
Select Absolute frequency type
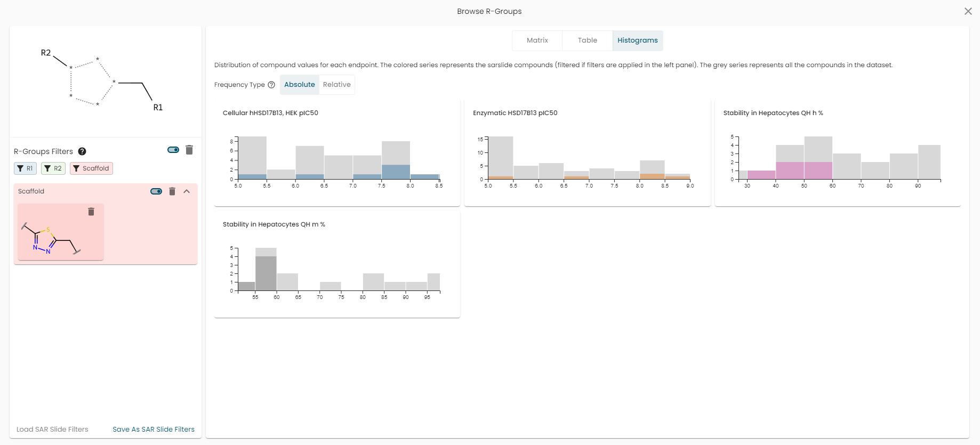300,85
